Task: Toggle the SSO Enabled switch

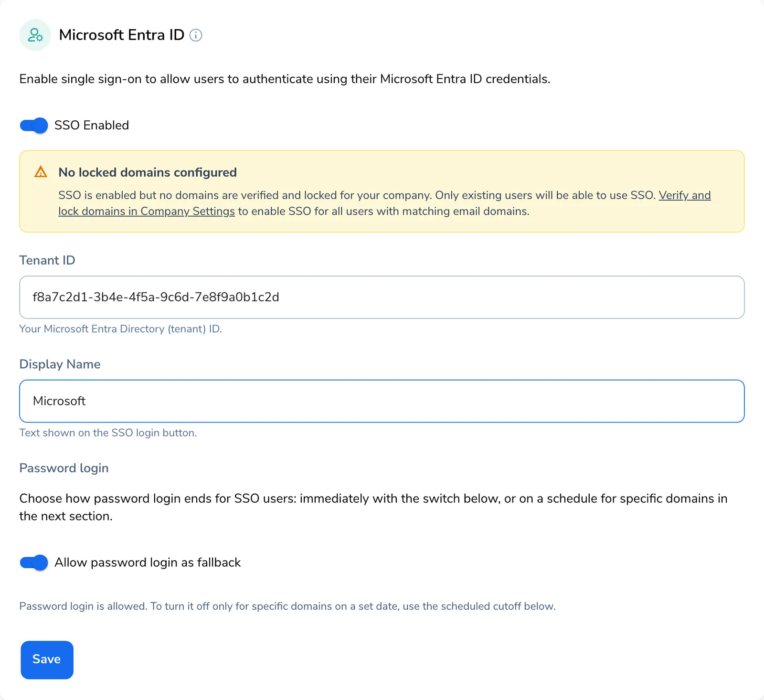Action: point(34,126)
